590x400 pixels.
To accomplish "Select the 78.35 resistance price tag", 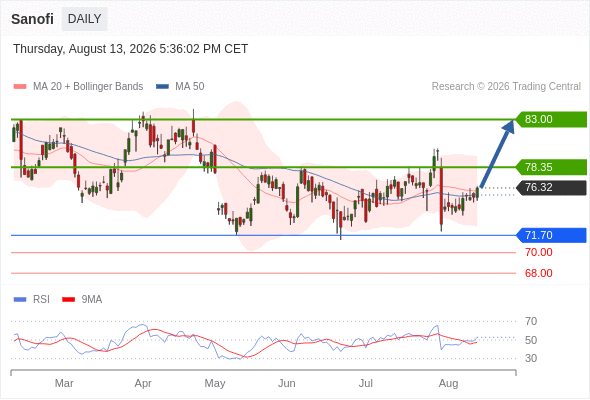I will (x=551, y=167).
